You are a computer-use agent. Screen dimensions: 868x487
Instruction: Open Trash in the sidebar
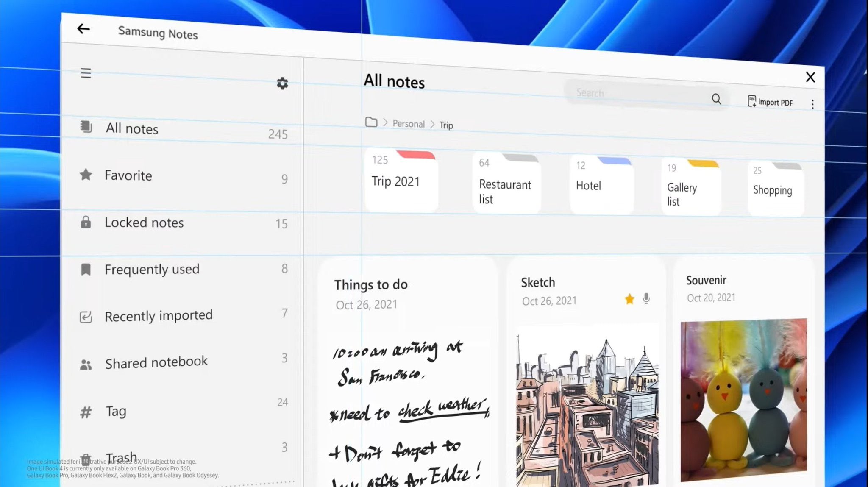click(183, 454)
